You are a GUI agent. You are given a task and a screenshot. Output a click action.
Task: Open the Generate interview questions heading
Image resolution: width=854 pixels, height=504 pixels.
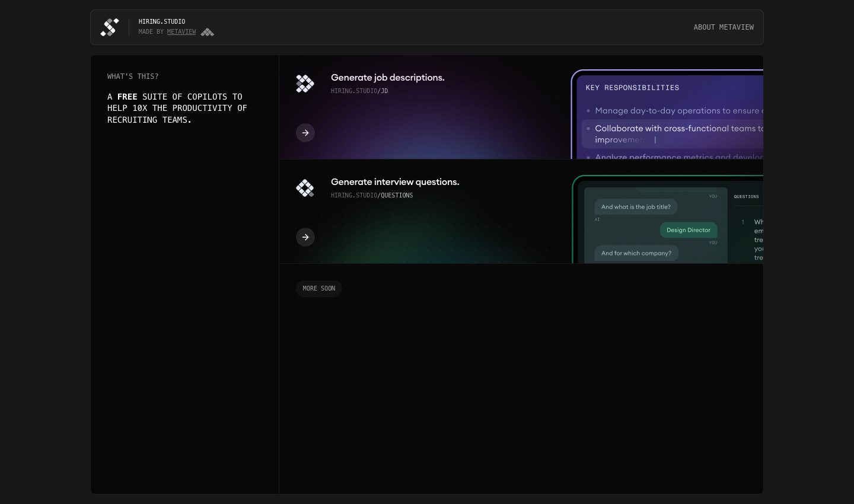pos(395,182)
